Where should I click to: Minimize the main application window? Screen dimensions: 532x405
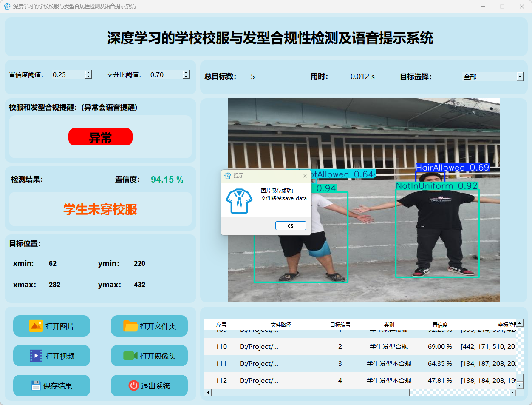point(483,6)
